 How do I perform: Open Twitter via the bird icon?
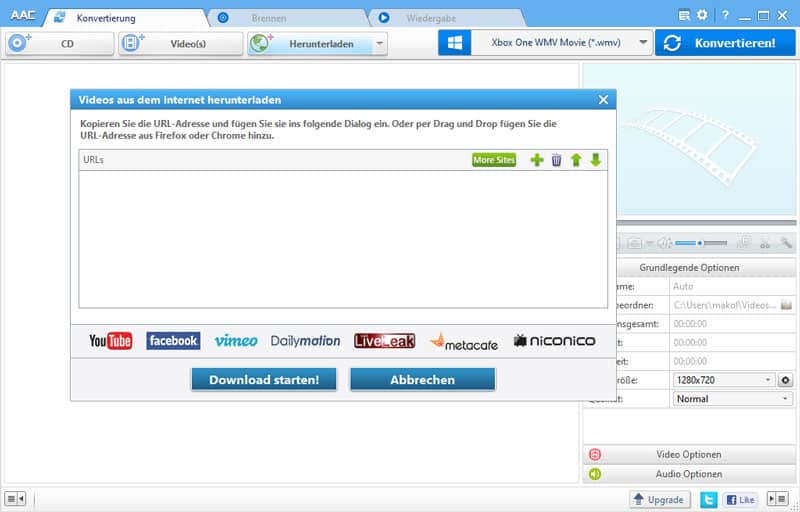coord(708,500)
